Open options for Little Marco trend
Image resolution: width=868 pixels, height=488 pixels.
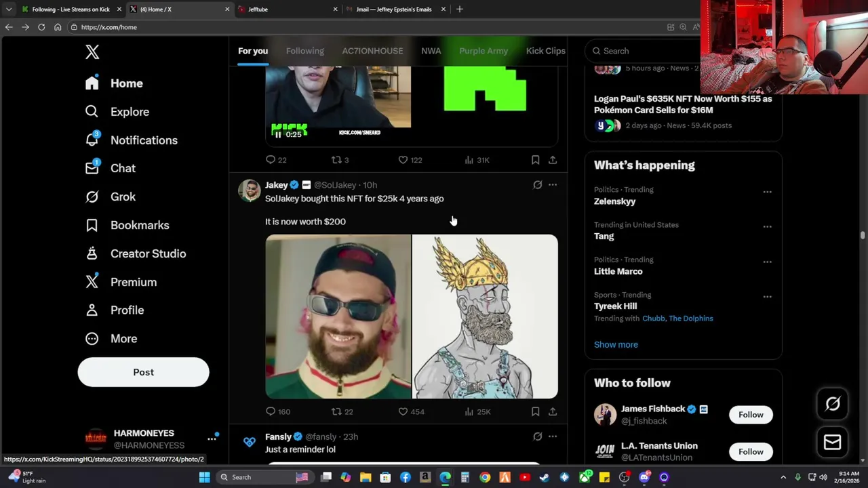coord(767,262)
